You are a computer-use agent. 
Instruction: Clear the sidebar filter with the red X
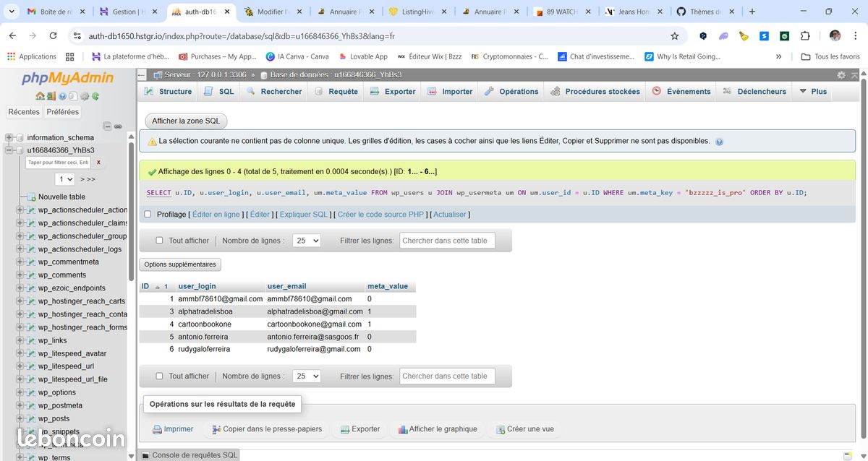pos(98,163)
